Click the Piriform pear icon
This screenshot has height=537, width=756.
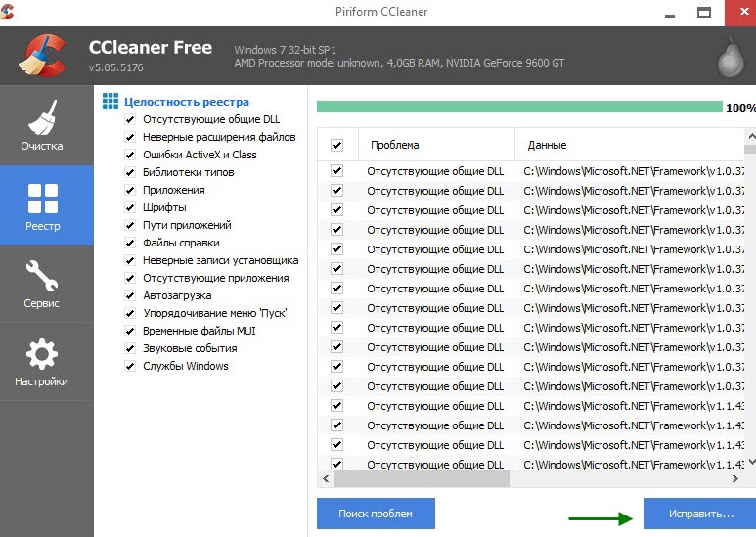(727, 59)
